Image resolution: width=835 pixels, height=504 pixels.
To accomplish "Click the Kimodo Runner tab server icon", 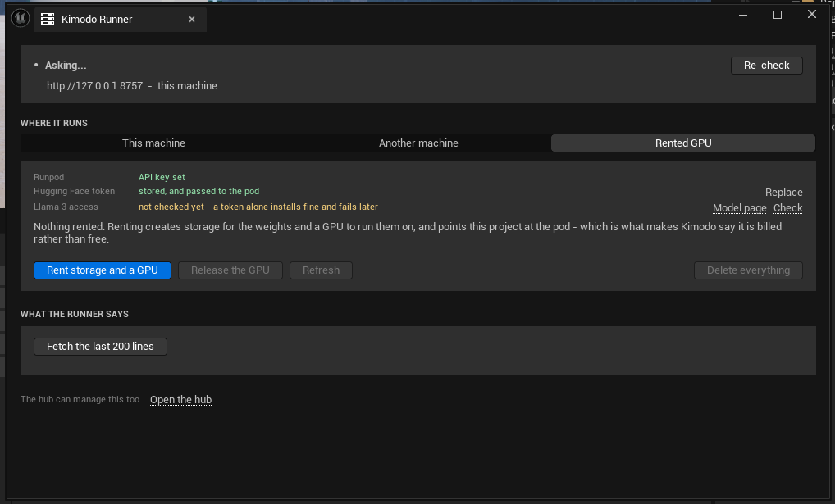I will pyautogui.click(x=48, y=19).
